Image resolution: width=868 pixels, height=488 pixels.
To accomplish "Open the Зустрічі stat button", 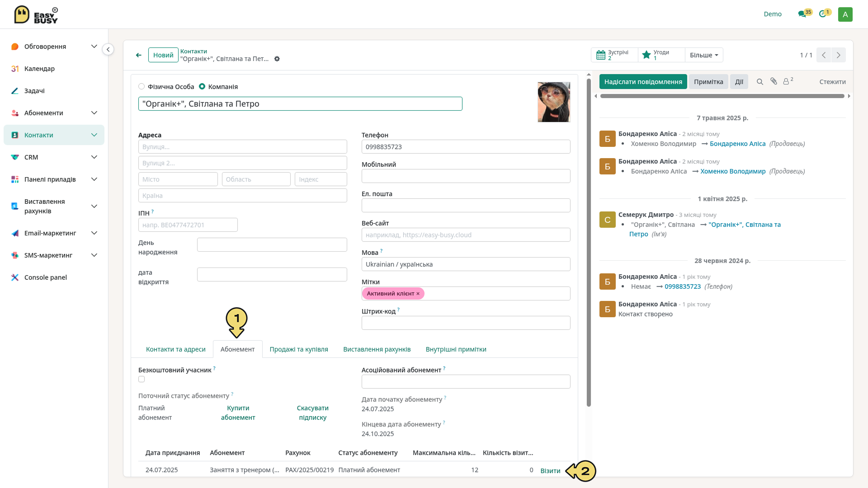I will tap(614, 55).
